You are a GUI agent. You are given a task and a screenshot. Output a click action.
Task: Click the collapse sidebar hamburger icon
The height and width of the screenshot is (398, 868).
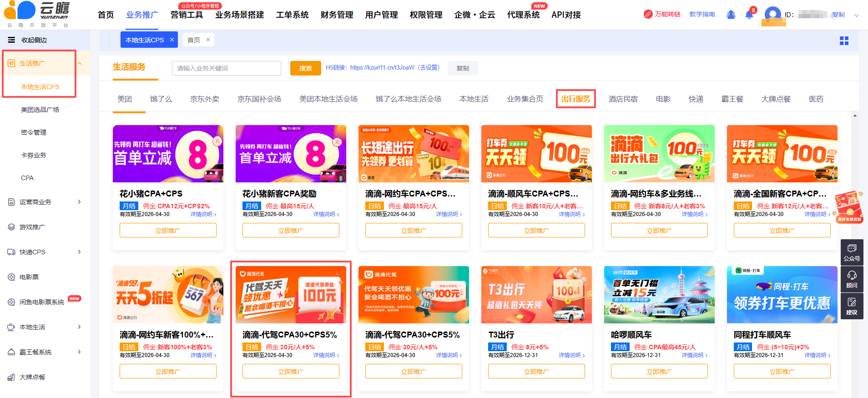[x=11, y=40]
